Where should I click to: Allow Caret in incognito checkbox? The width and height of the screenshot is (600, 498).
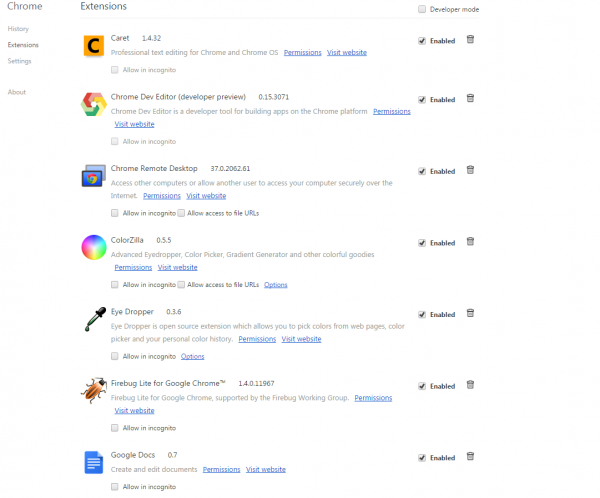[x=114, y=70]
